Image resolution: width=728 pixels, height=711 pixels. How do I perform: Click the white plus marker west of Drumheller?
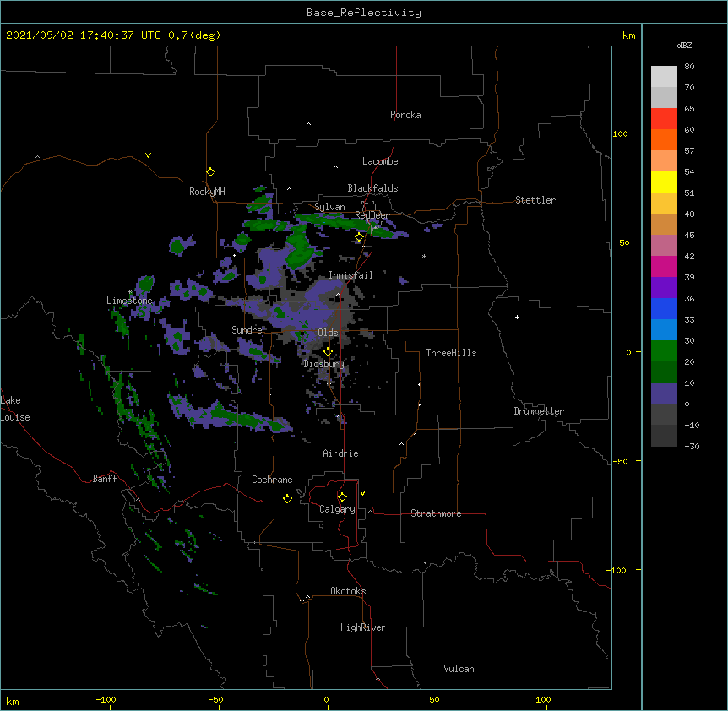517,317
